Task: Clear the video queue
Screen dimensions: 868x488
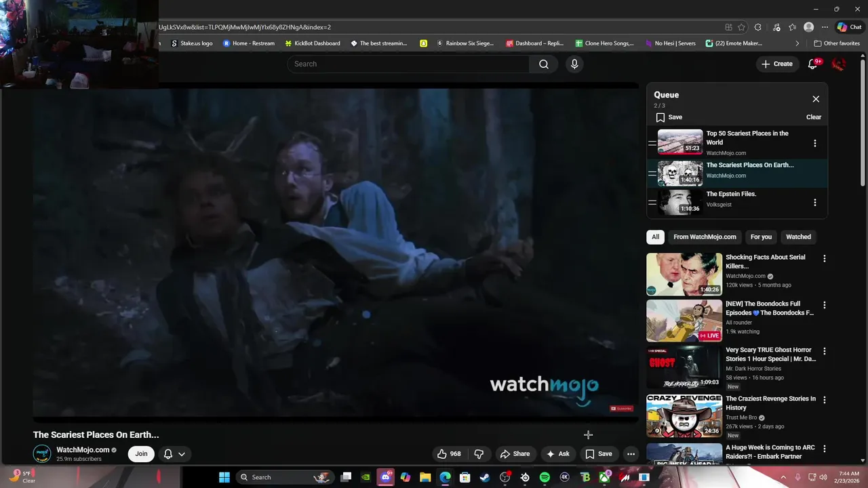Action: (x=814, y=117)
